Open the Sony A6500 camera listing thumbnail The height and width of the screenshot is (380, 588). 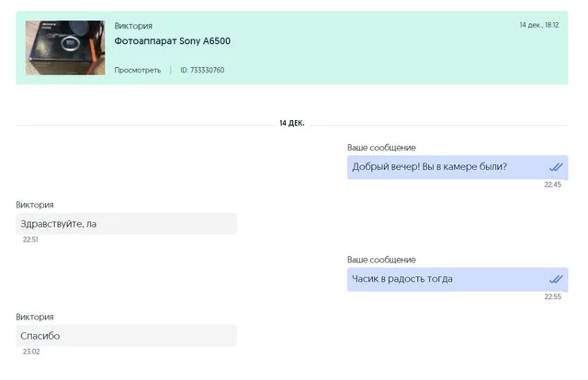[x=64, y=48]
